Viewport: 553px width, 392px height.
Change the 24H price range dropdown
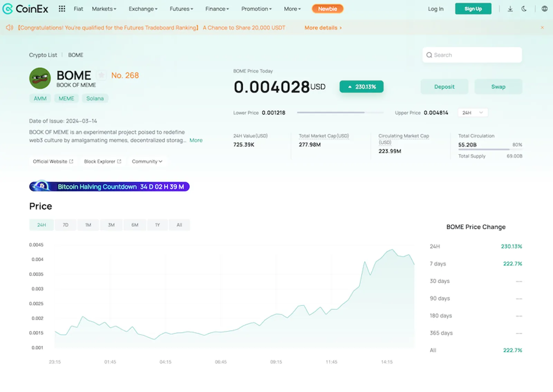[x=473, y=113]
